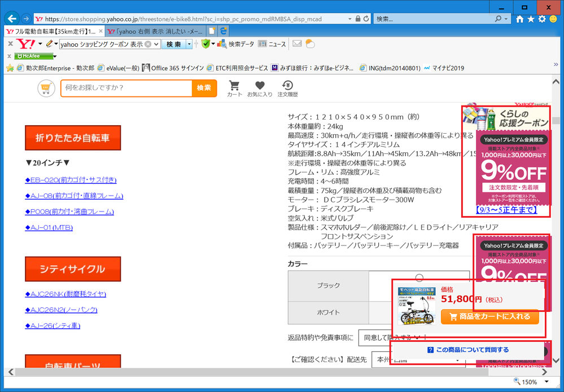This screenshot has height=392, width=564.
Task: Open the 配送先 region dropdown
Action: click(x=418, y=359)
